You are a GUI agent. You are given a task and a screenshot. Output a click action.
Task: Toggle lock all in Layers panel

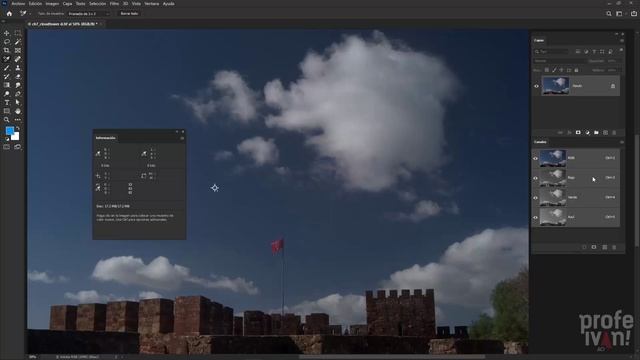coord(576,70)
